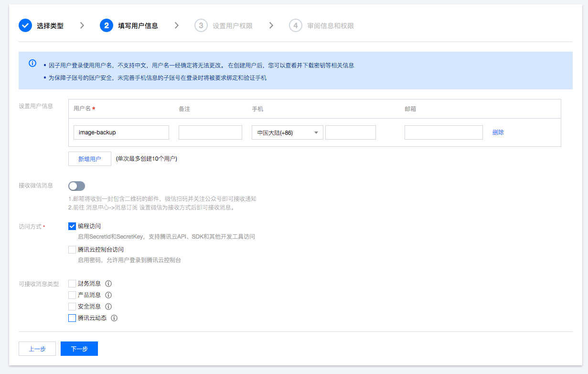
Task: Click the blue info icon in notice banner
Action: coord(32,63)
